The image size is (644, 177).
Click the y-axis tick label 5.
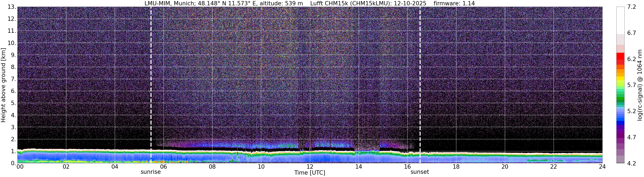pyautogui.click(x=14, y=103)
